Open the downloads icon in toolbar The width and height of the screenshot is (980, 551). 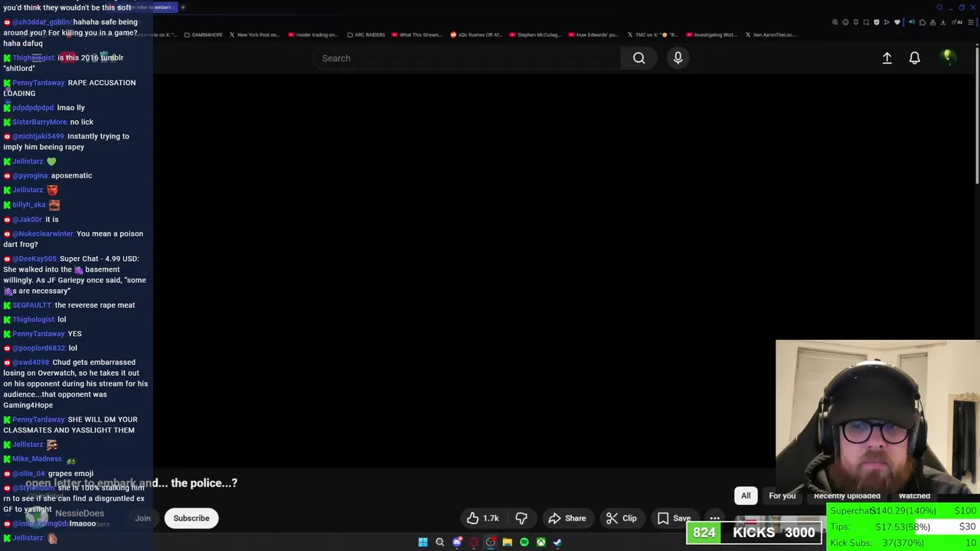pyautogui.click(x=942, y=22)
